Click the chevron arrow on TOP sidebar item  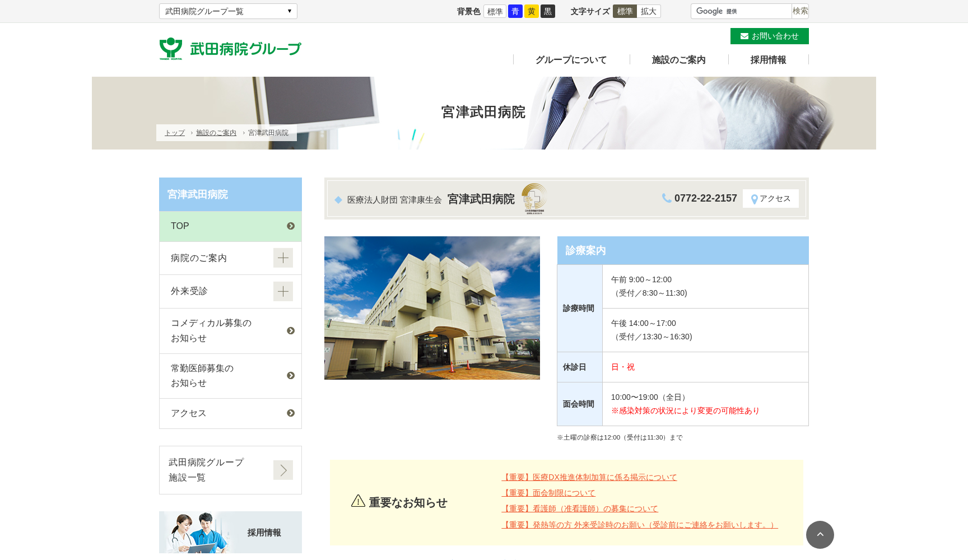[291, 226]
